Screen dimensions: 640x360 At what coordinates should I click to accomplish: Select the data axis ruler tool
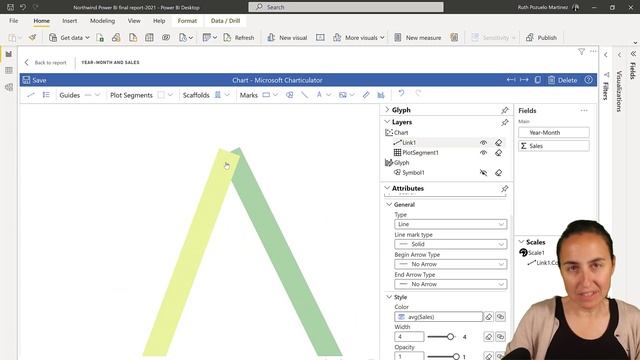(366, 95)
